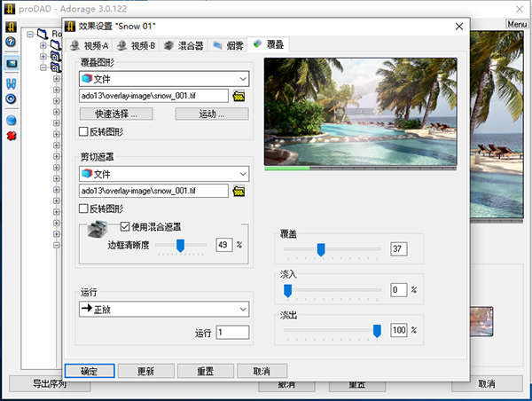This screenshot has height=401, width=532.
Task: Open the 覆叠图形 文件 dropdown
Action: coord(163,79)
